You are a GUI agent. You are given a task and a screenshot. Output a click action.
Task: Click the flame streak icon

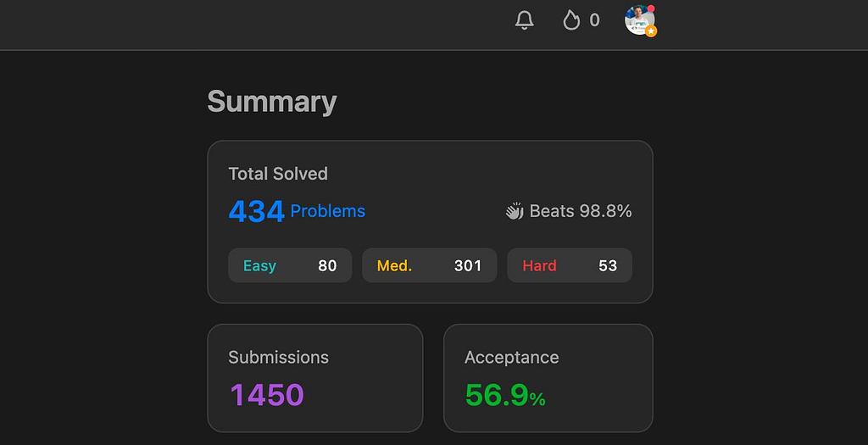(571, 20)
